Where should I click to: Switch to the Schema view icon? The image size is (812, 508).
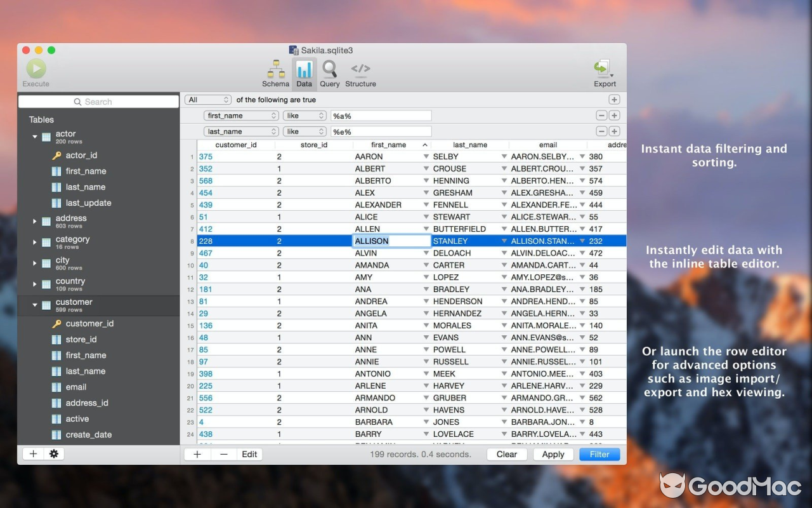coord(275,69)
